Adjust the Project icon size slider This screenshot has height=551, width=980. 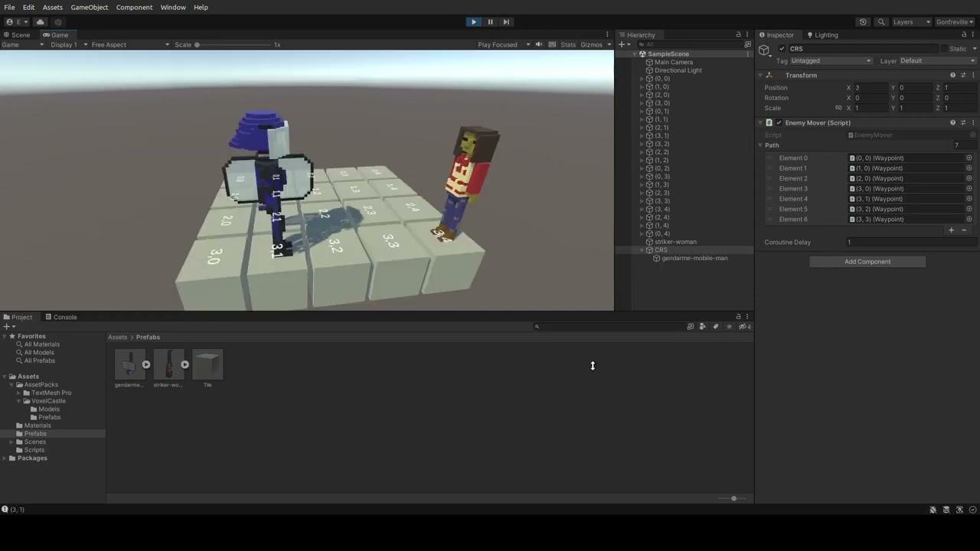click(x=733, y=499)
